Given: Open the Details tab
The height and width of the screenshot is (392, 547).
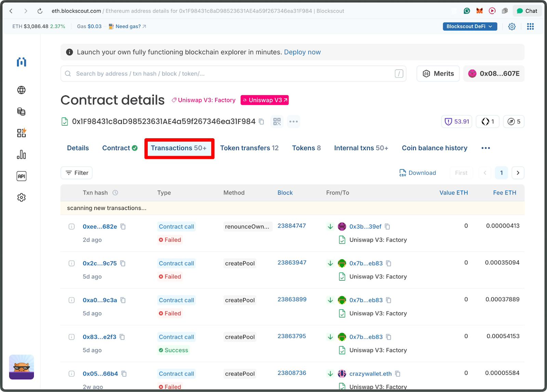Looking at the screenshot, I should 78,148.
